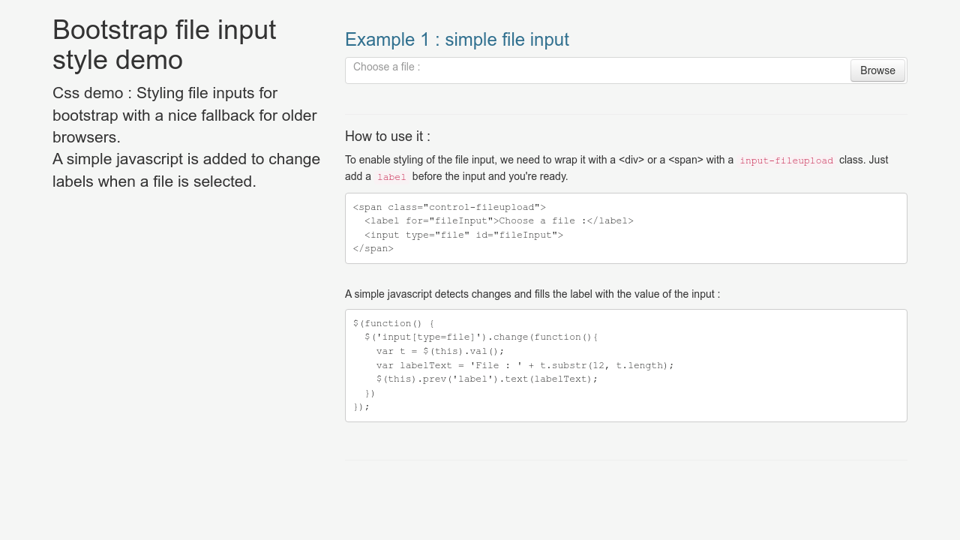
Task: Click the "$('input[type=file]').change" code line
Action: (x=480, y=337)
